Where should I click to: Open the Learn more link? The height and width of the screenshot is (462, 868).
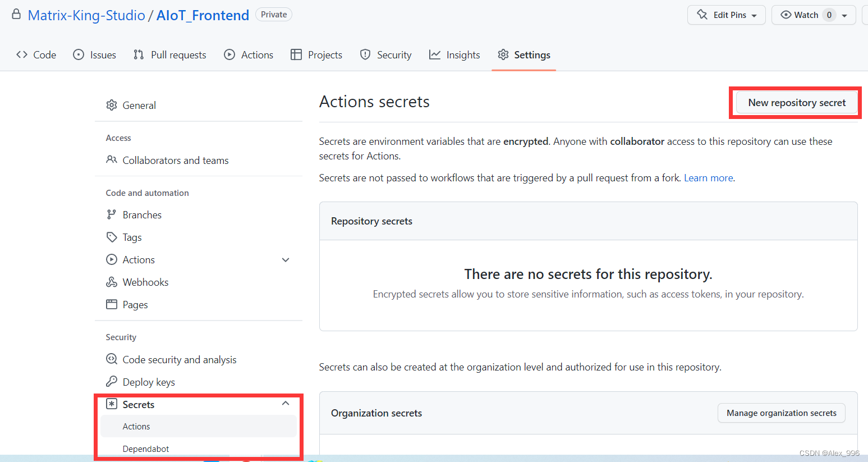point(709,178)
